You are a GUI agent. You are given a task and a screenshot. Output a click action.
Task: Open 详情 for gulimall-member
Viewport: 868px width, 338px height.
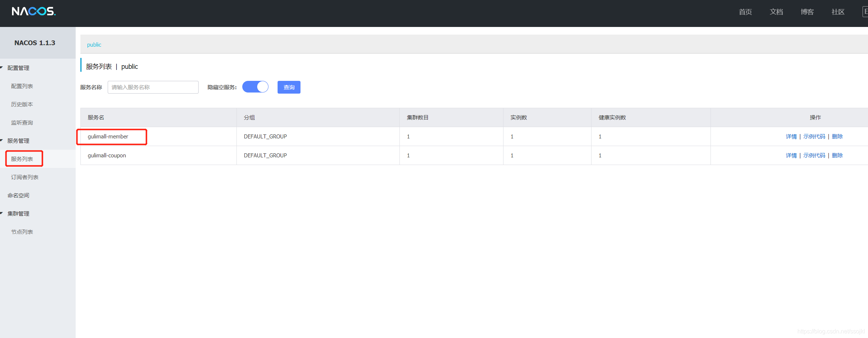[x=791, y=136]
